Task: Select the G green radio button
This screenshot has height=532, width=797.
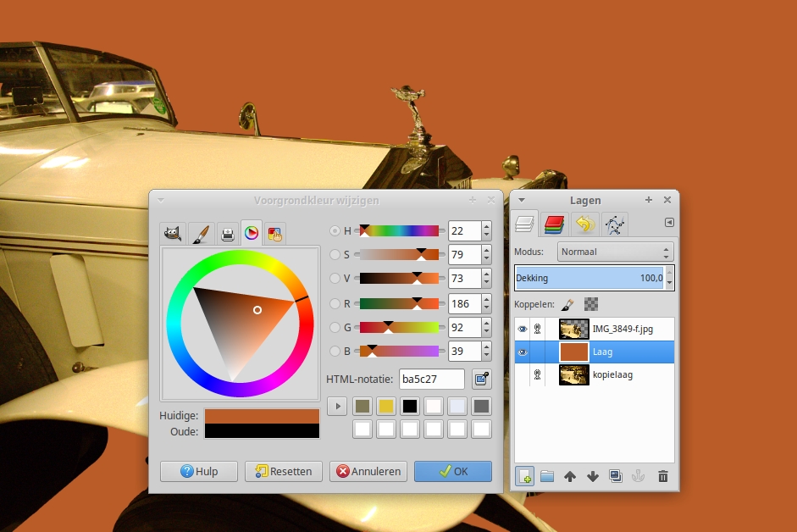Action: (x=335, y=328)
